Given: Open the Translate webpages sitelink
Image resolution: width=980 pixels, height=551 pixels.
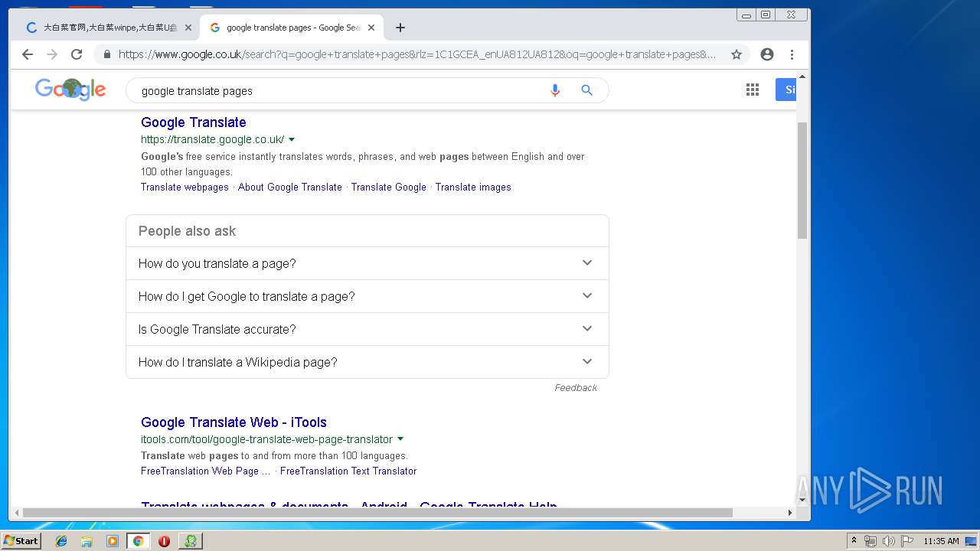Looking at the screenshot, I should coord(185,187).
